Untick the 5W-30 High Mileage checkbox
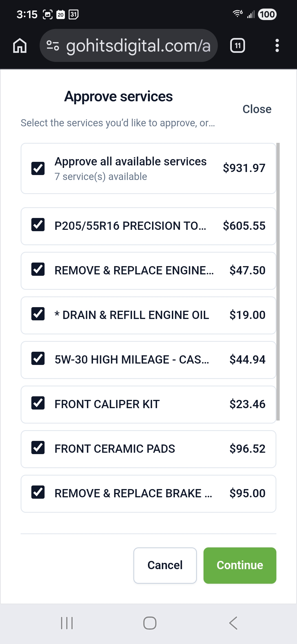The width and height of the screenshot is (297, 644). tap(38, 358)
